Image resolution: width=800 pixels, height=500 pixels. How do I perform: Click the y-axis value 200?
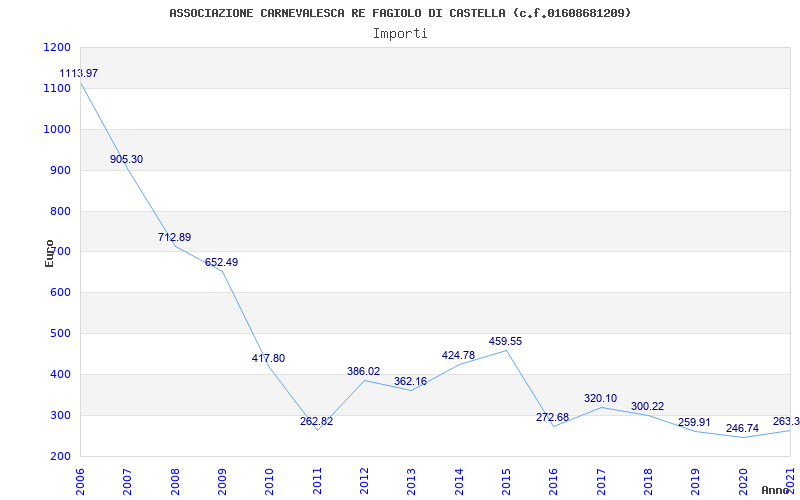[60, 456]
